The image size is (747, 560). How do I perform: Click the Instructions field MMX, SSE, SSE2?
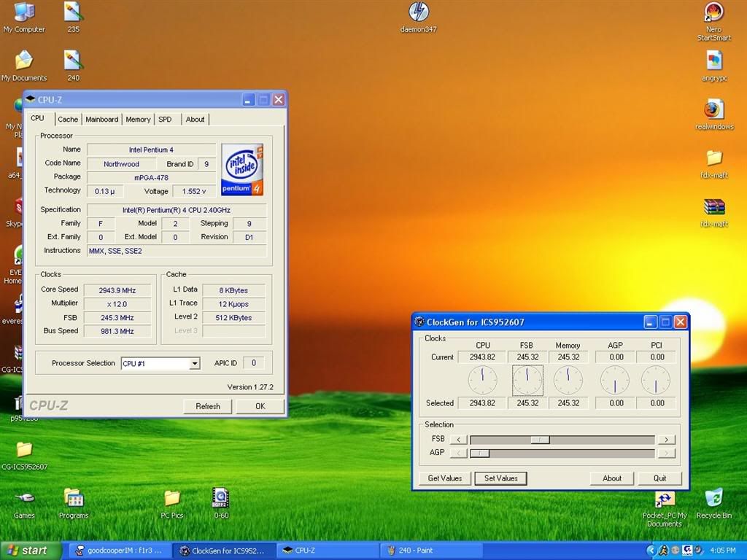pyautogui.click(x=177, y=251)
